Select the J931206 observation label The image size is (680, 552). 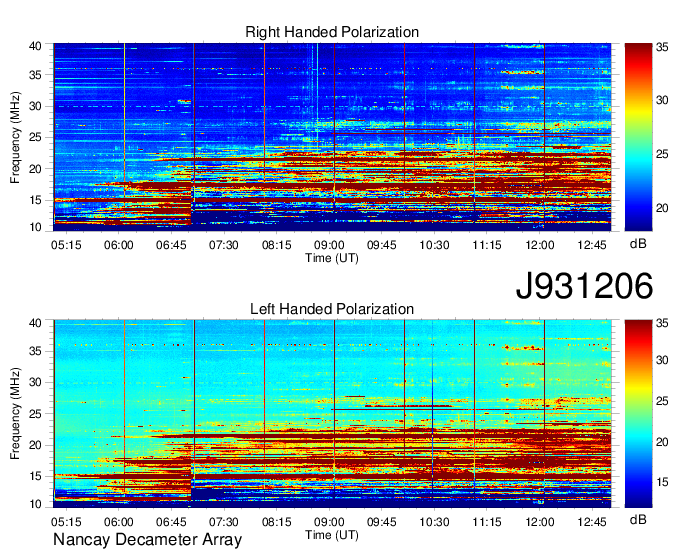(584, 285)
